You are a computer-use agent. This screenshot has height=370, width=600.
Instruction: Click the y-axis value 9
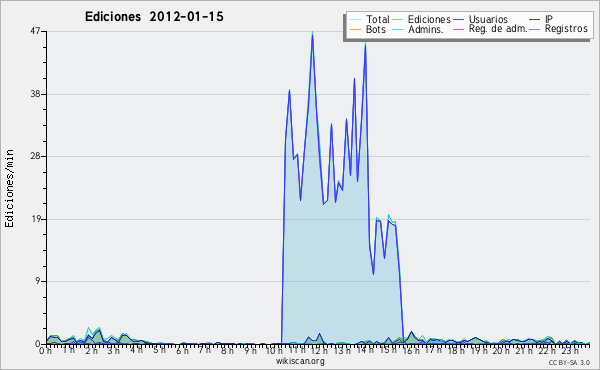coord(38,281)
